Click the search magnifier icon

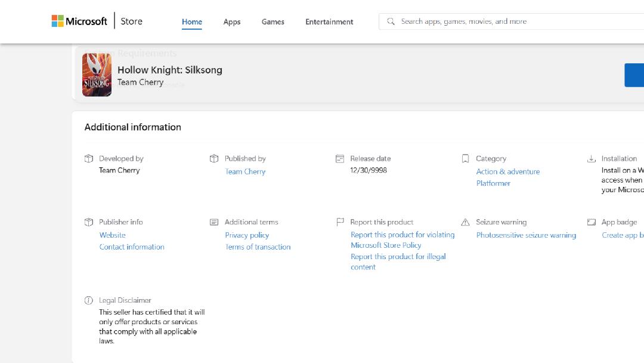coord(391,21)
